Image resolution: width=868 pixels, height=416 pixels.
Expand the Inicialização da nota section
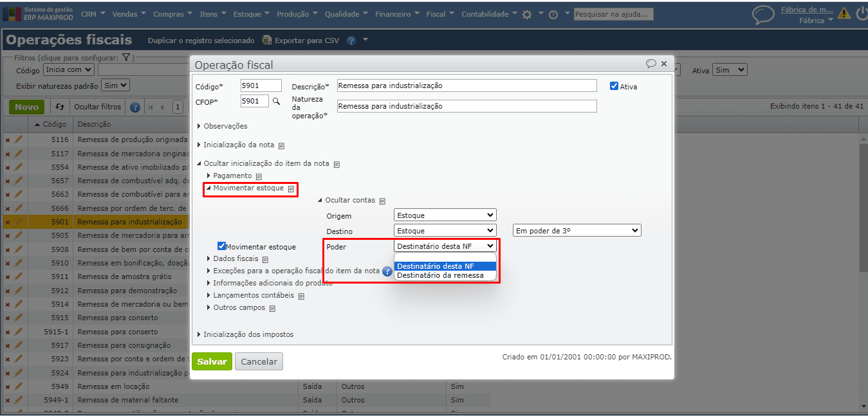coord(235,145)
